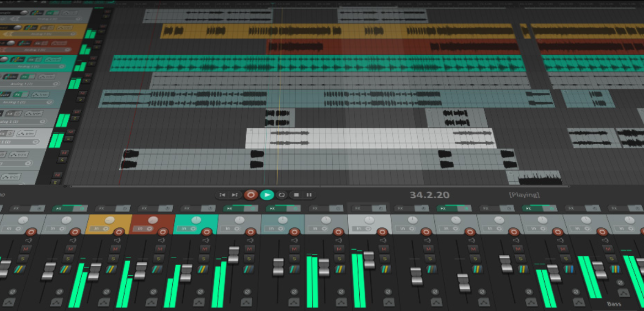Solo the red mixer channel
Image resolution: width=644 pixels, height=311 pixels.
158,259
